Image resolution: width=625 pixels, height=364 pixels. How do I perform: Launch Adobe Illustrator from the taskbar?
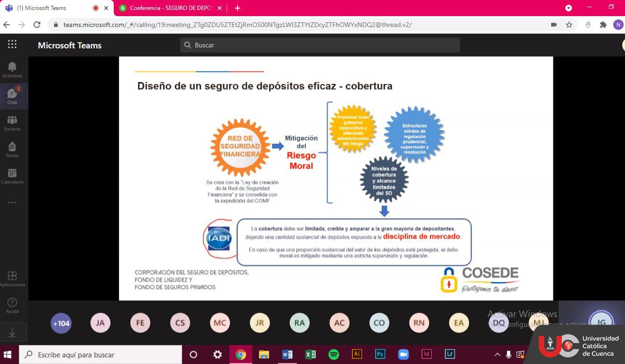point(357,355)
